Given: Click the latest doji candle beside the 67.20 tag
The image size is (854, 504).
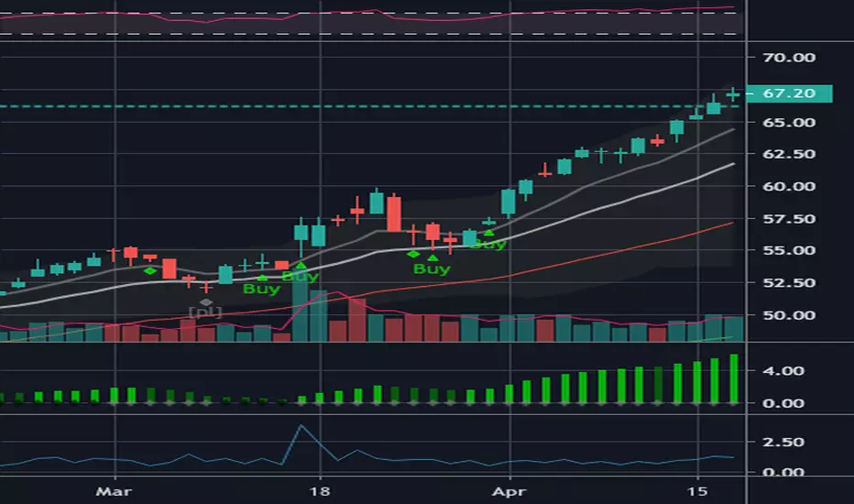Looking at the screenshot, I should click(x=733, y=94).
